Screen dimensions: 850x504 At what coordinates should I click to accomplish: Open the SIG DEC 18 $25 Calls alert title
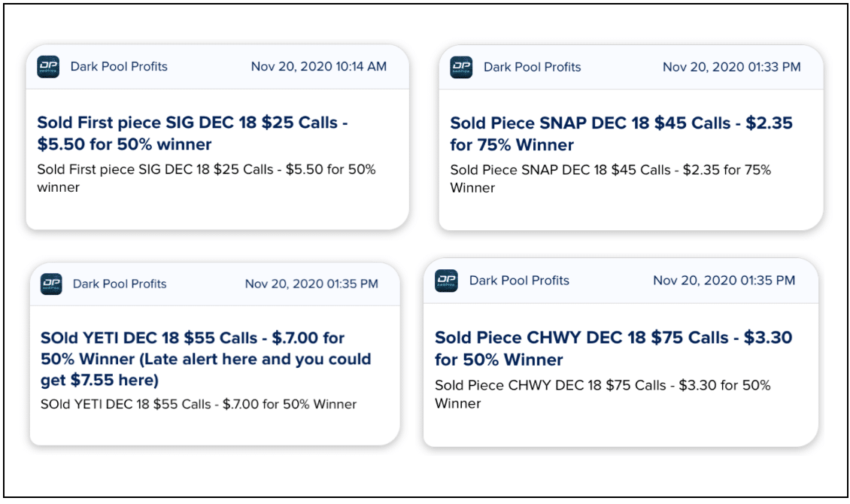coord(193,133)
